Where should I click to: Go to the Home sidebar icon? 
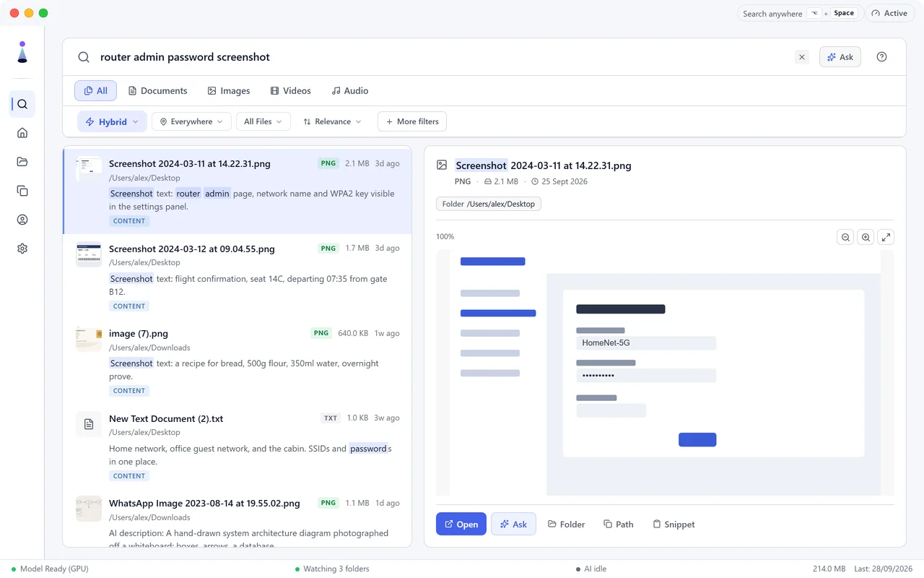(x=22, y=133)
